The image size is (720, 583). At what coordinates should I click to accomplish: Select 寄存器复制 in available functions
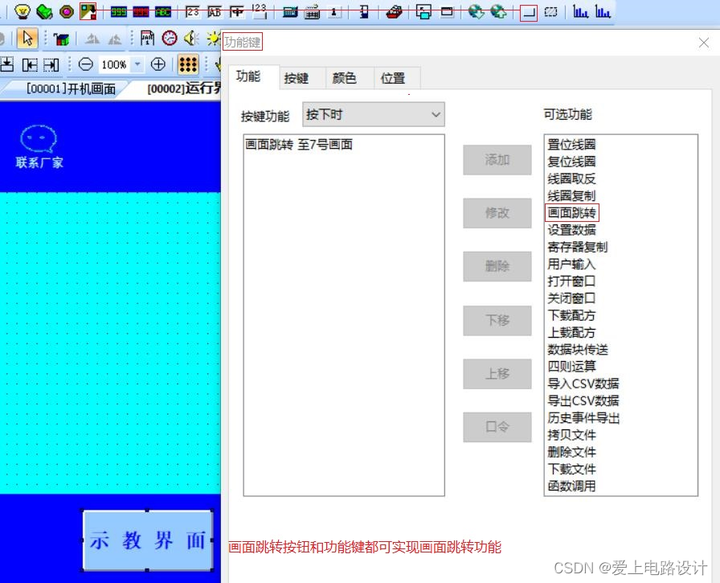[577, 247]
